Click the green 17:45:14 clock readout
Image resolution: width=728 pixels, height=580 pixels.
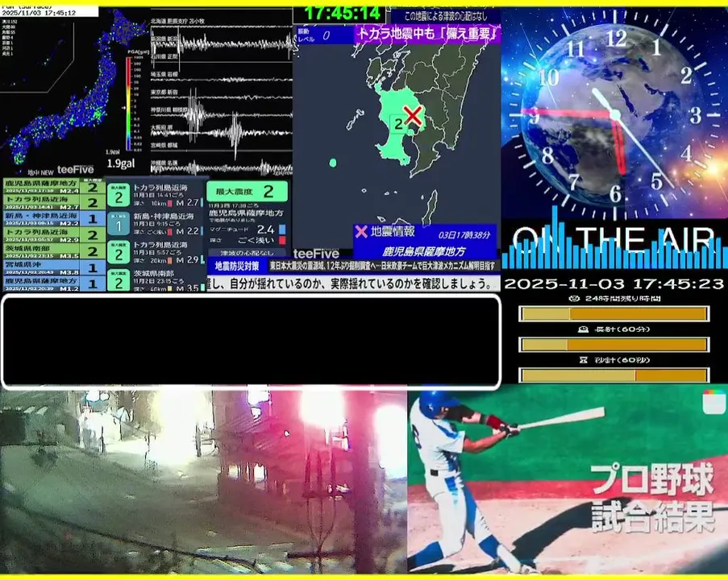(x=342, y=13)
